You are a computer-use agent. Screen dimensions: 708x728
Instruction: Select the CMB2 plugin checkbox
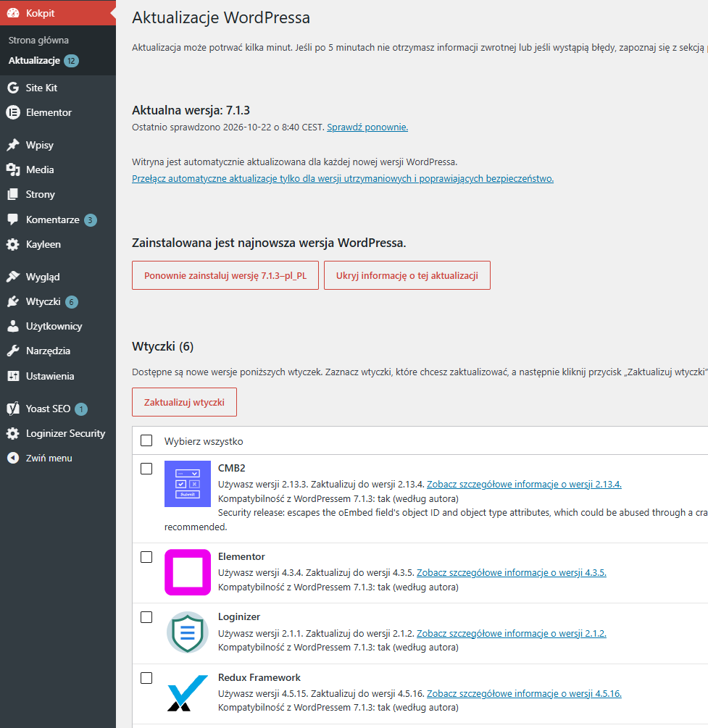[x=146, y=469]
